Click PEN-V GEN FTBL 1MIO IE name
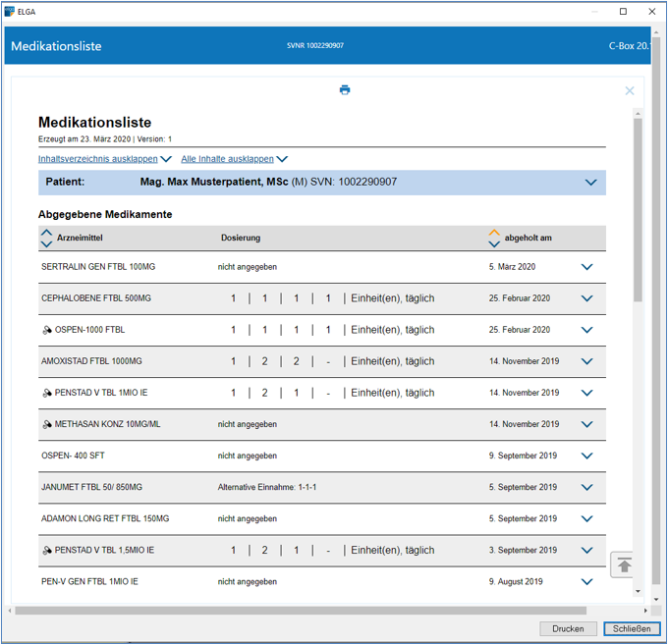 89,582
